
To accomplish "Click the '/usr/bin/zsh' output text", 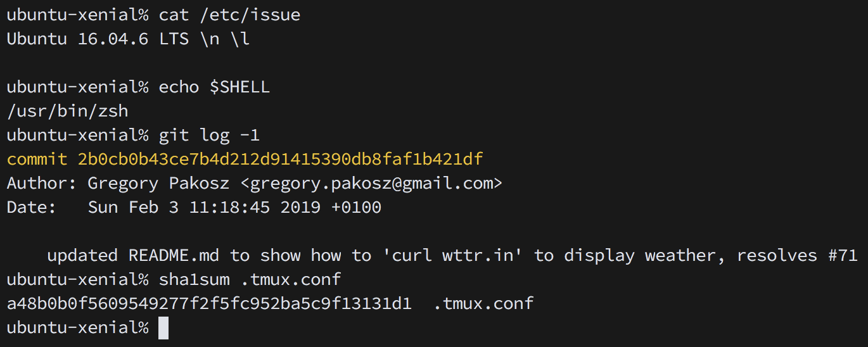I will click(x=67, y=111).
